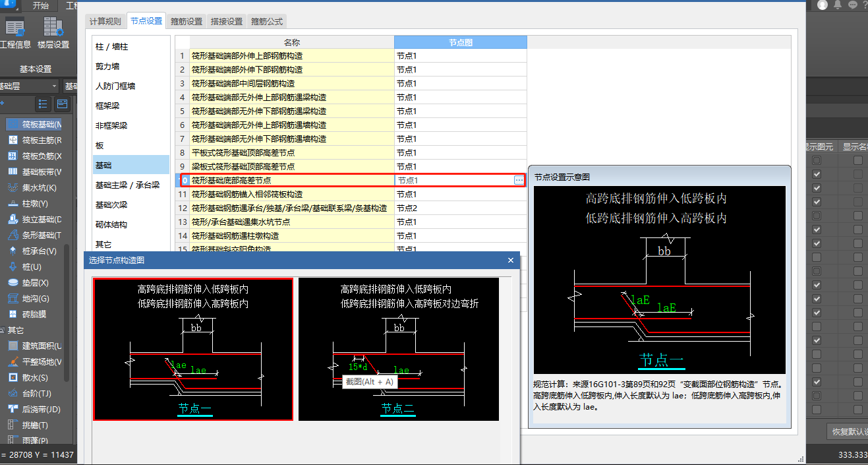
Task: Select 筏板负筋(X) component icon
Action: (x=13, y=156)
